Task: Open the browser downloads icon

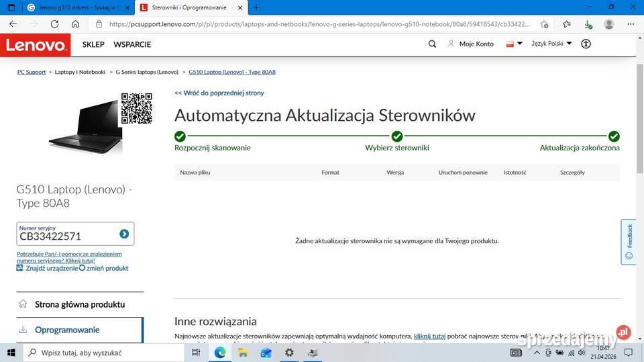Action: [588, 24]
